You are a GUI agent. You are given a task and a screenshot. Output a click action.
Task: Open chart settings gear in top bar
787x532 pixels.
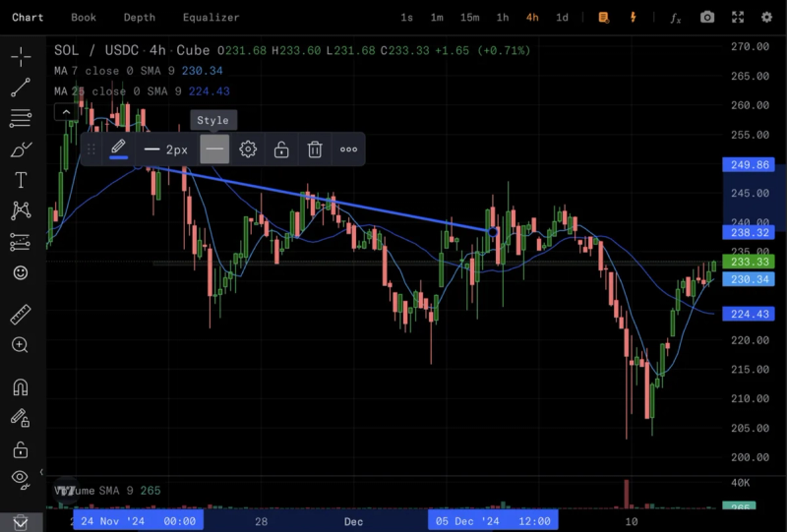[x=766, y=18]
